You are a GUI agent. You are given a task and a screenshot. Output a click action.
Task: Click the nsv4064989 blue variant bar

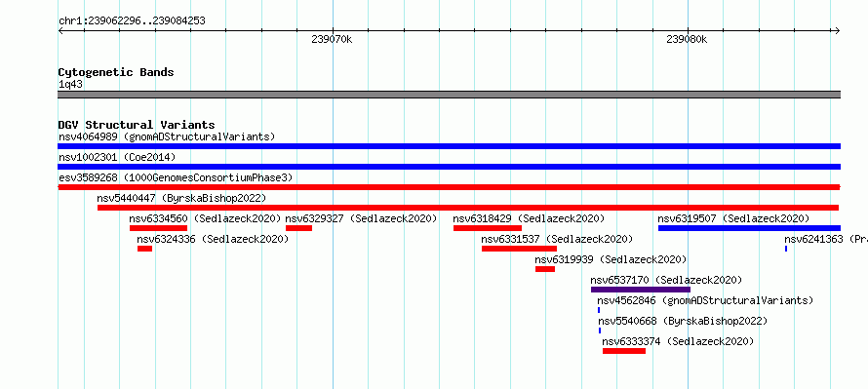[449, 146]
